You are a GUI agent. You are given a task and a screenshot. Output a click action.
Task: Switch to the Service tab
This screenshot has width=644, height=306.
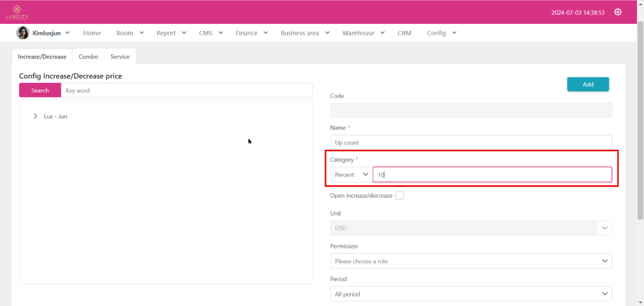[x=119, y=57]
